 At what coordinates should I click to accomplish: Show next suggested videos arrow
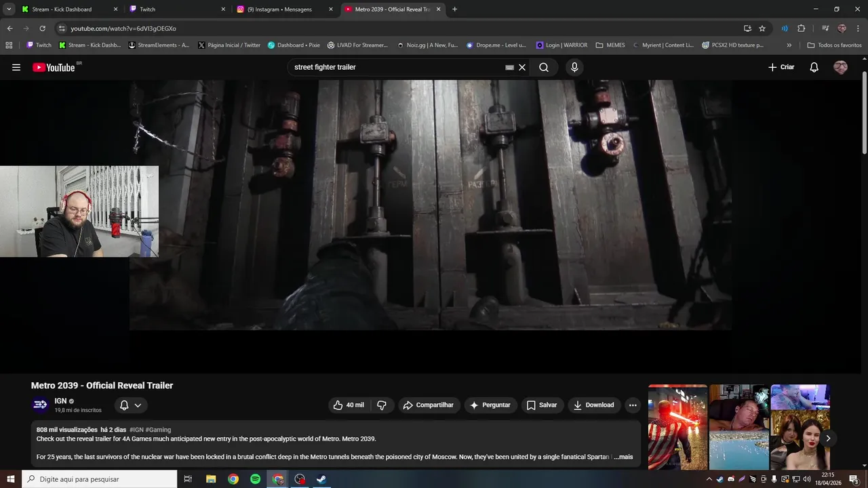tap(827, 438)
